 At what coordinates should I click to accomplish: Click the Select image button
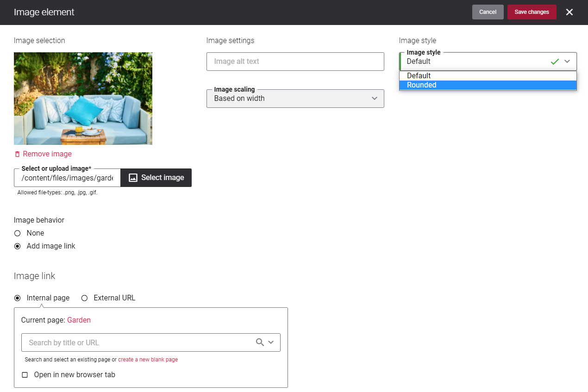[156, 178]
